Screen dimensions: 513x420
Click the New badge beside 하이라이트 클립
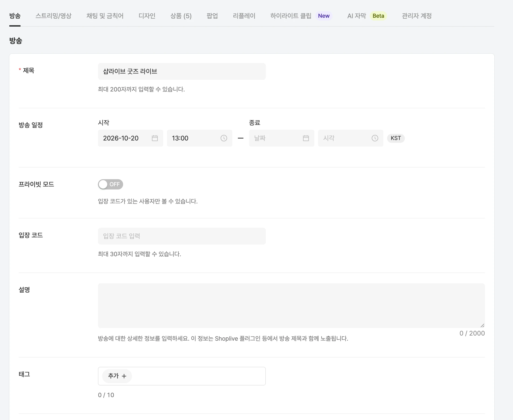pos(324,16)
